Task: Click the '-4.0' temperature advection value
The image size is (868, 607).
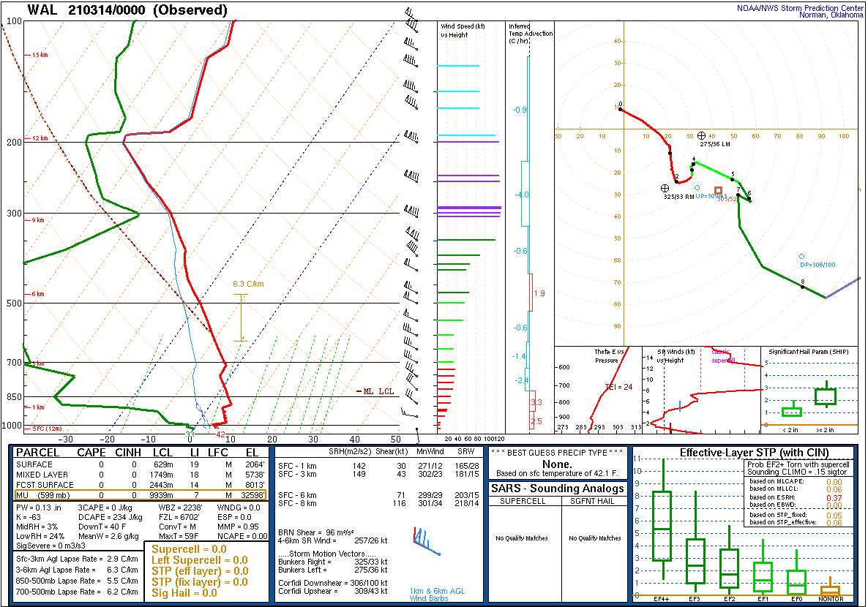Action: pos(522,195)
